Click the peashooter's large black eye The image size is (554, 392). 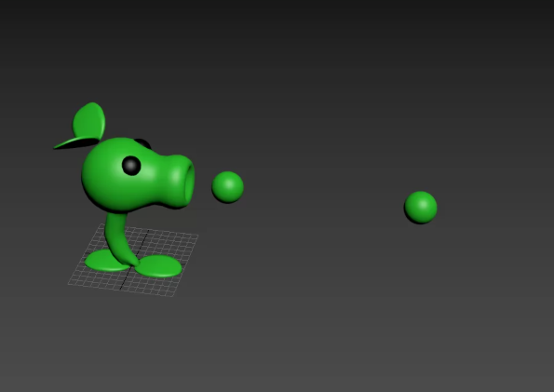pos(131,166)
